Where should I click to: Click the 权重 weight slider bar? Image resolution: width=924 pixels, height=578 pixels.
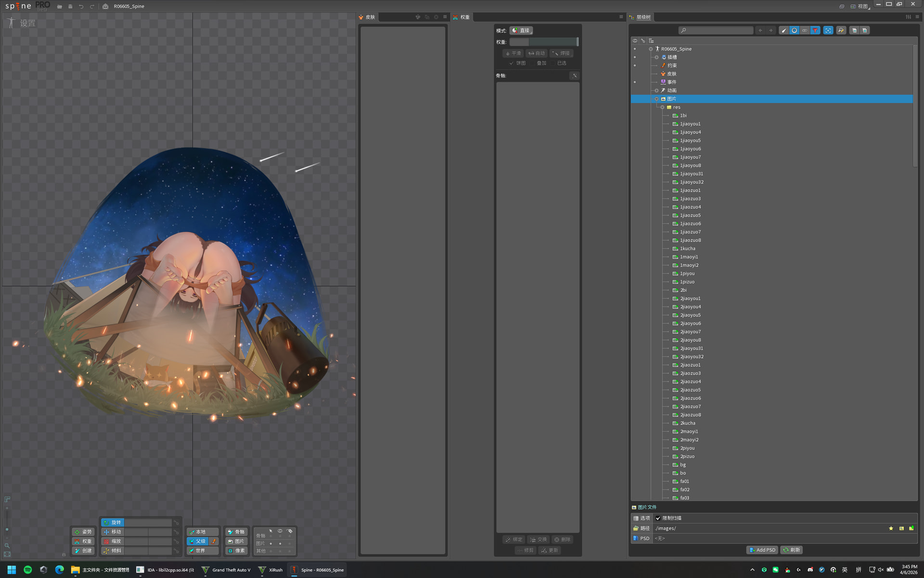tap(543, 42)
